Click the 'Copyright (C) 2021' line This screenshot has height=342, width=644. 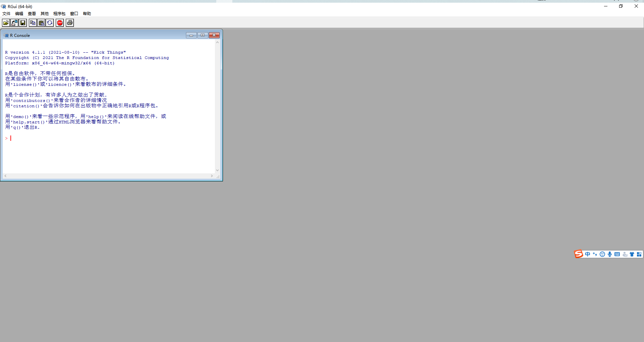click(87, 58)
